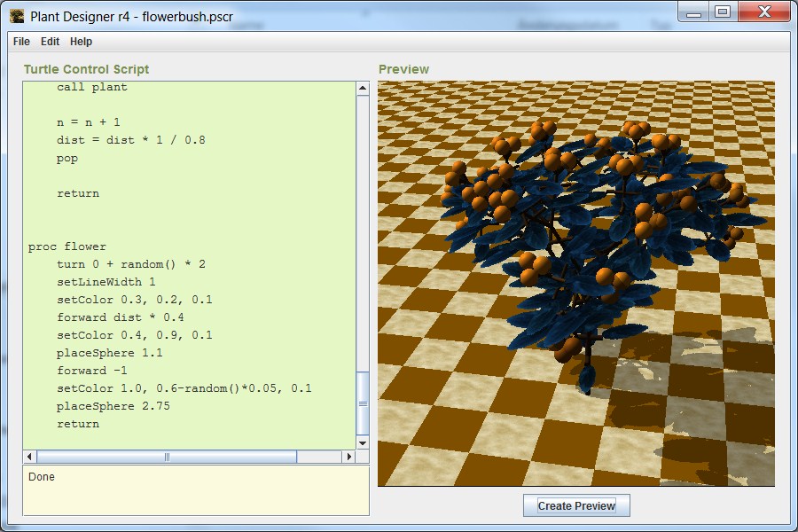The width and height of the screenshot is (798, 532).
Task: Click the horizontal scroll right arrow
Action: point(349,457)
